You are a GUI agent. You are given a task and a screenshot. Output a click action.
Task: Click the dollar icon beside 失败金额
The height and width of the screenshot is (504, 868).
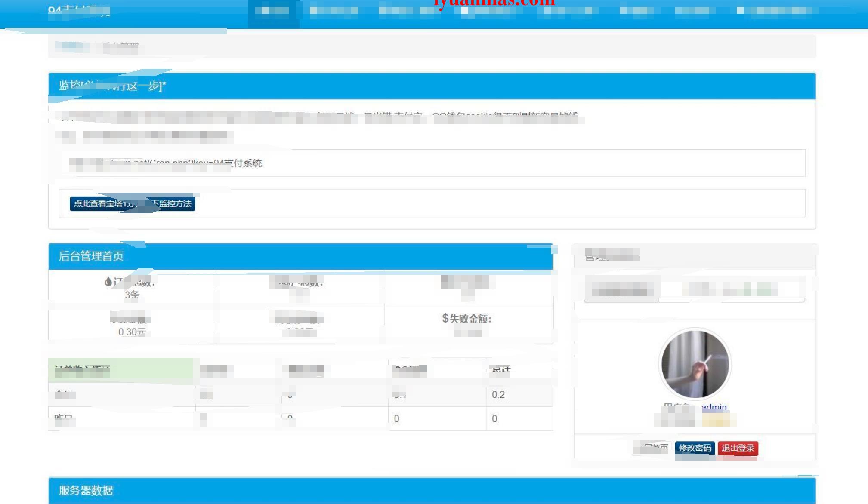tap(445, 318)
